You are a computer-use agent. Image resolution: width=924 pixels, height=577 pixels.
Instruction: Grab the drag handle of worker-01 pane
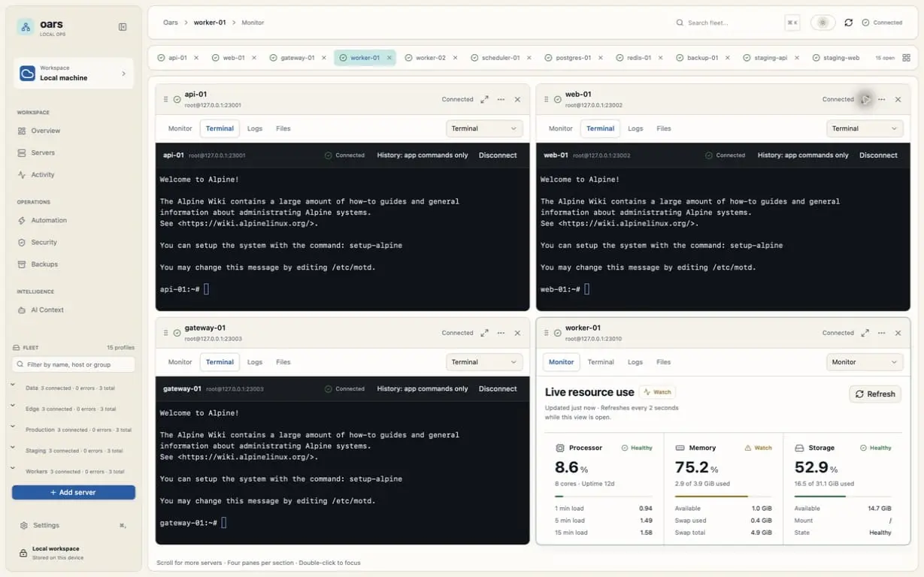coord(546,333)
